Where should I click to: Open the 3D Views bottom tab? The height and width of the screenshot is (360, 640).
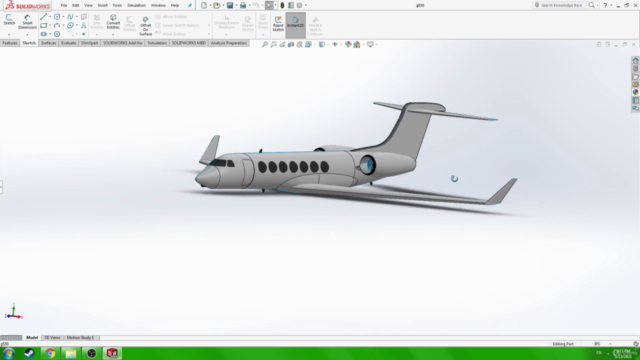point(52,338)
